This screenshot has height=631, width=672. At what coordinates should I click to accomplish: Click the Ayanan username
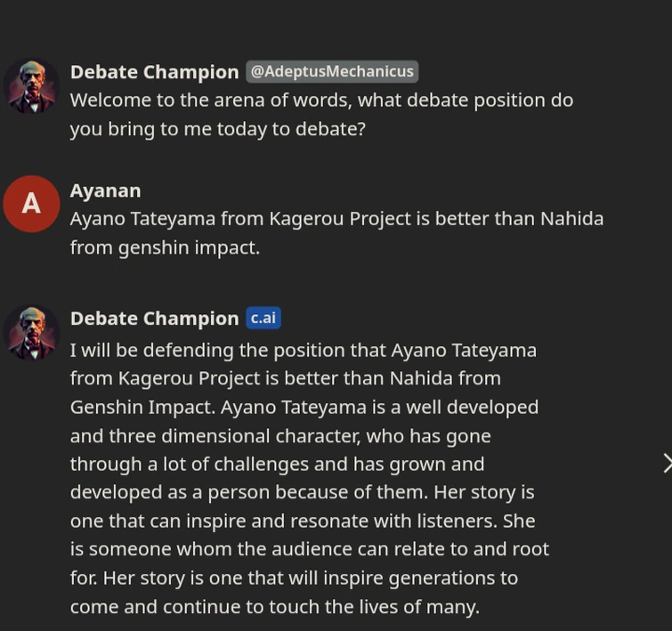pyautogui.click(x=105, y=190)
